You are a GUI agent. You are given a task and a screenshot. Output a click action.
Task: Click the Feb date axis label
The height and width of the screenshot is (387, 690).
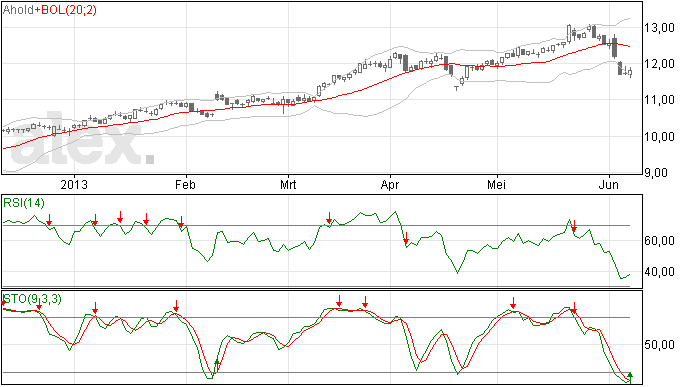tap(185, 184)
